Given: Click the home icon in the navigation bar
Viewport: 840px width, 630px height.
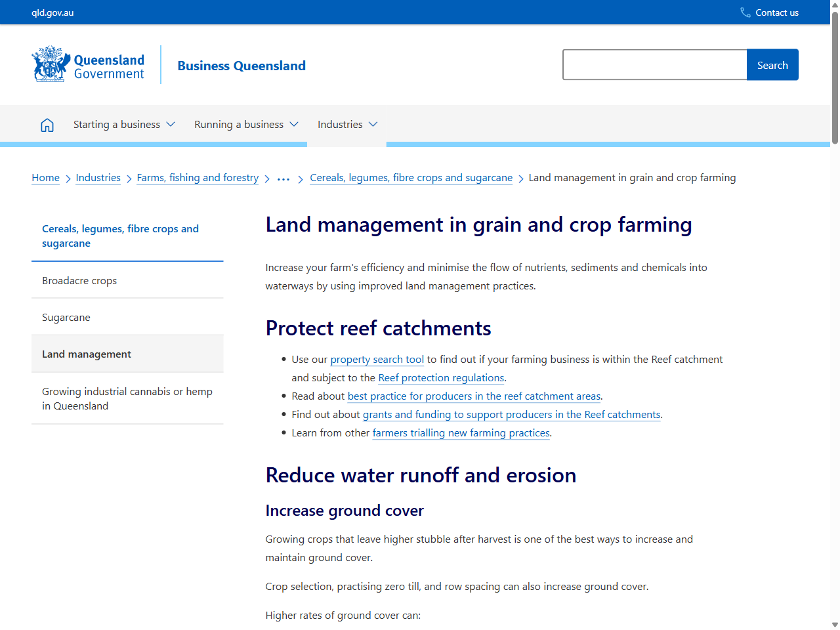Looking at the screenshot, I should click(47, 124).
